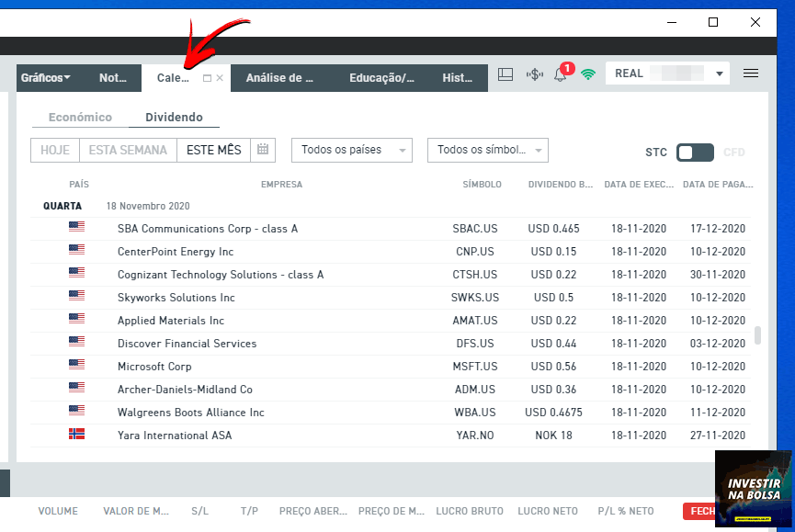Click the US flag beside SBA Communications
Image resolution: width=795 pixels, height=532 pixels.
click(x=76, y=226)
